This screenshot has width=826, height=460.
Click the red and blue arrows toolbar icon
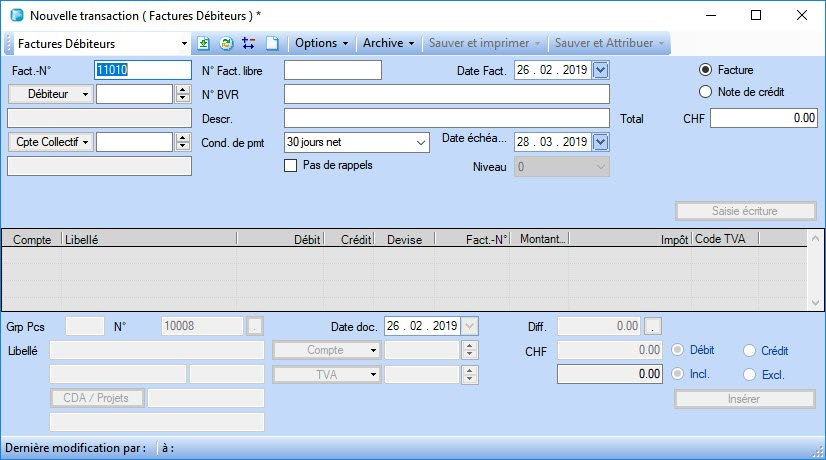[248, 44]
